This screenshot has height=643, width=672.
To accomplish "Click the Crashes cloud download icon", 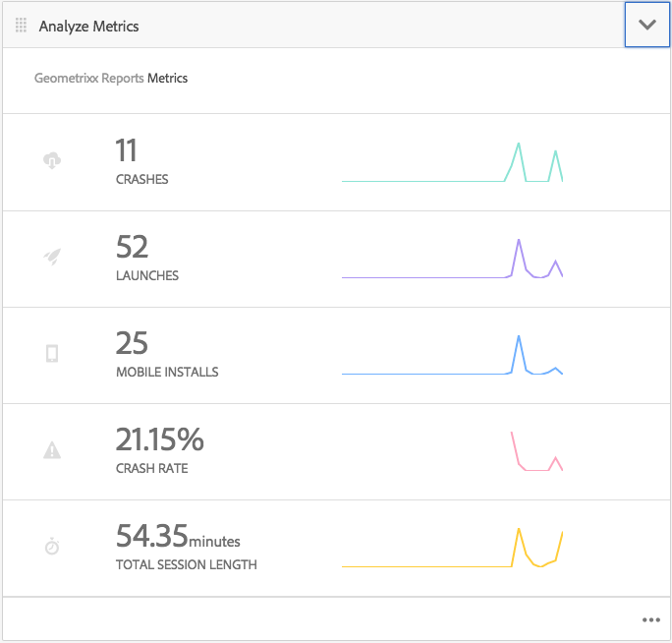I will click(x=52, y=160).
